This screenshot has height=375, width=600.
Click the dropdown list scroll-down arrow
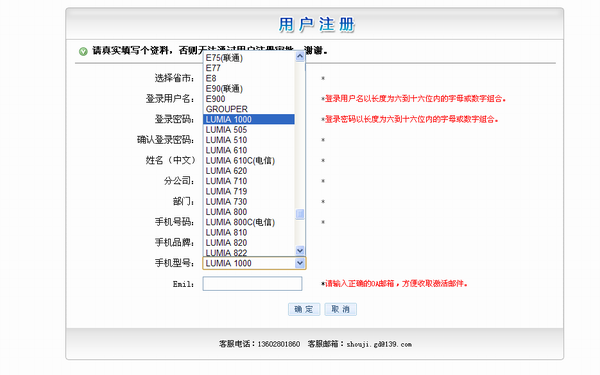click(300, 251)
